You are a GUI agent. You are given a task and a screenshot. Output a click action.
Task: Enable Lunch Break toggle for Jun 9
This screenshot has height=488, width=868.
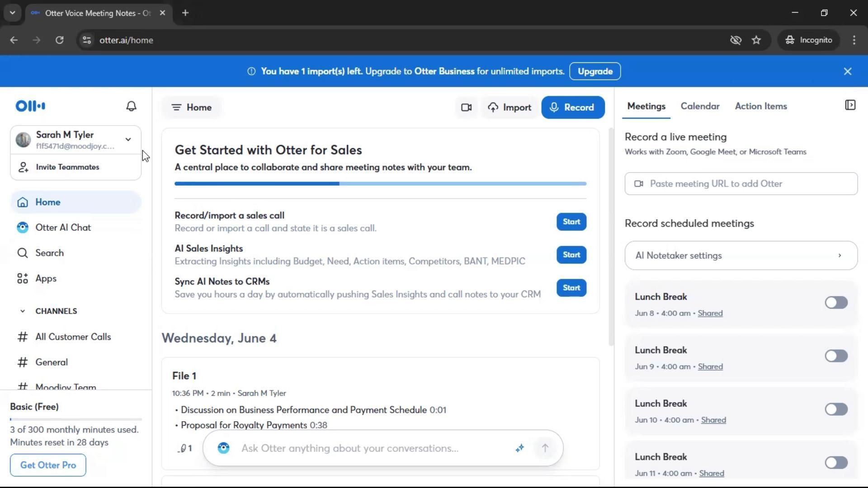836,356
